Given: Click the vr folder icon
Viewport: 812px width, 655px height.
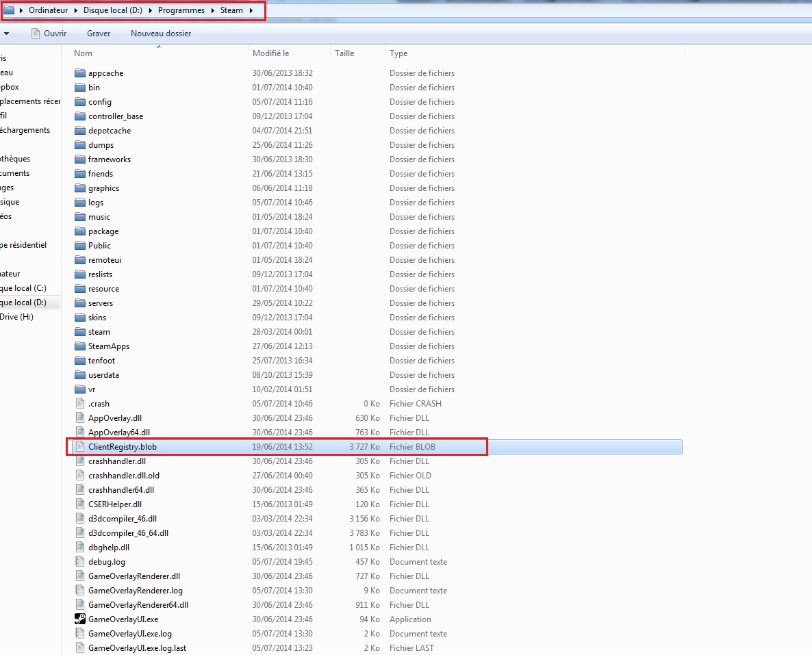Looking at the screenshot, I should click(79, 389).
